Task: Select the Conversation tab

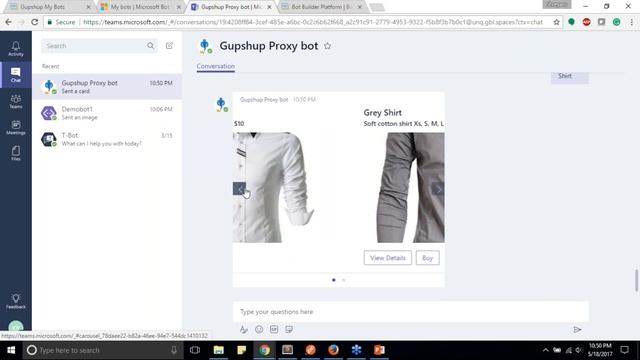Action: click(x=216, y=66)
